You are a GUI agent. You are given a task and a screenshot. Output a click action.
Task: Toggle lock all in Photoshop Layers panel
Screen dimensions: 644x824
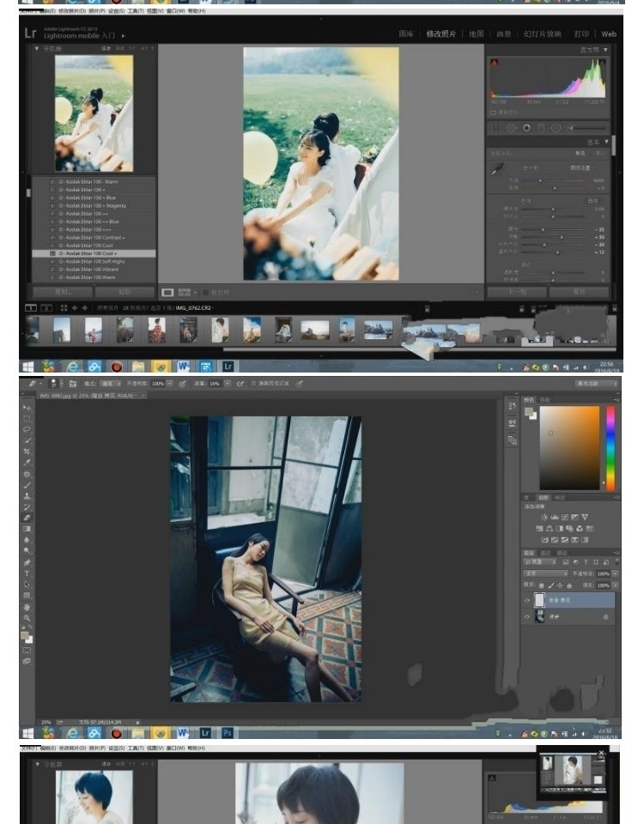[569, 585]
